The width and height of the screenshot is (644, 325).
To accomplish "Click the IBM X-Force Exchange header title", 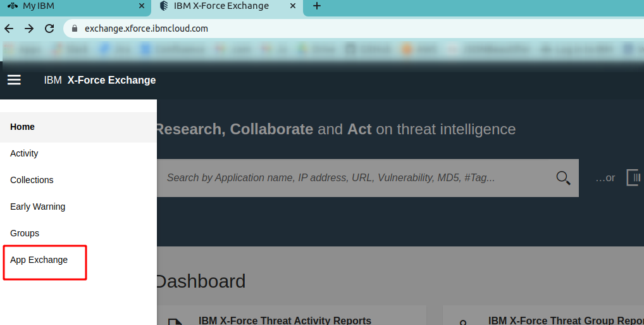I will [100, 80].
